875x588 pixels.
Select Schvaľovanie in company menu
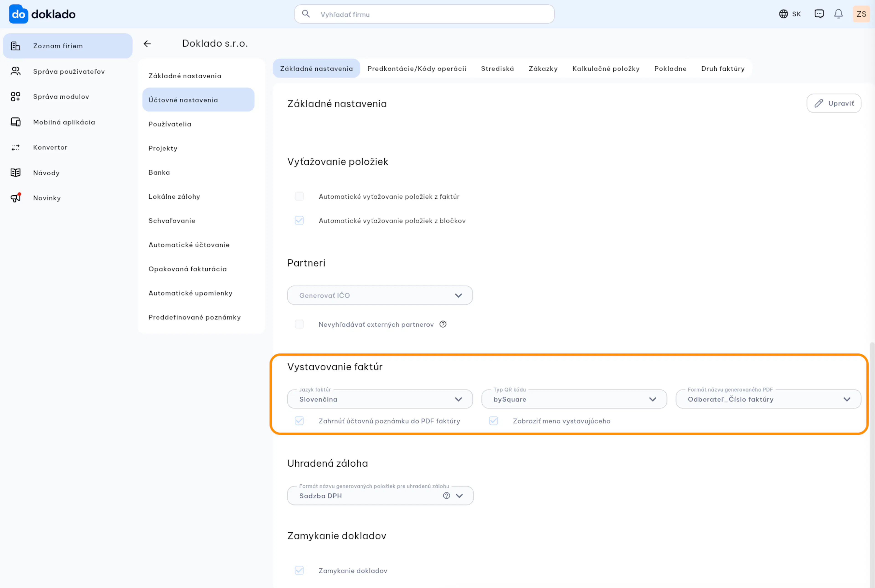tap(198, 221)
